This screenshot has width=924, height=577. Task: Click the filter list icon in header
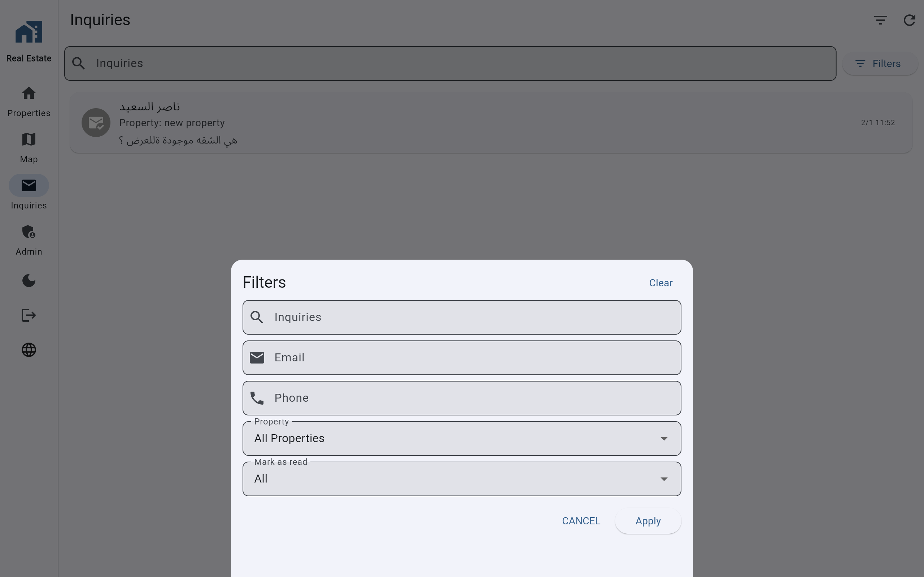(880, 20)
